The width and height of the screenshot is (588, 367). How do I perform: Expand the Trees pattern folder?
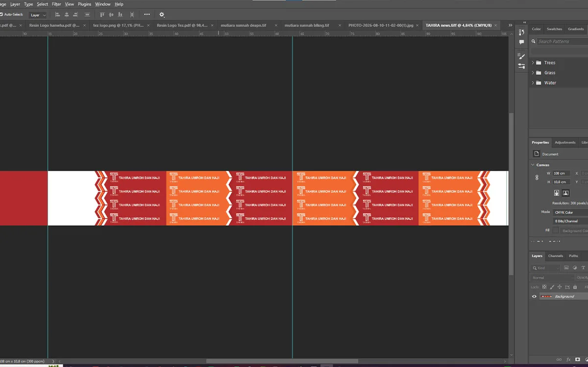click(x=533, y=63)
